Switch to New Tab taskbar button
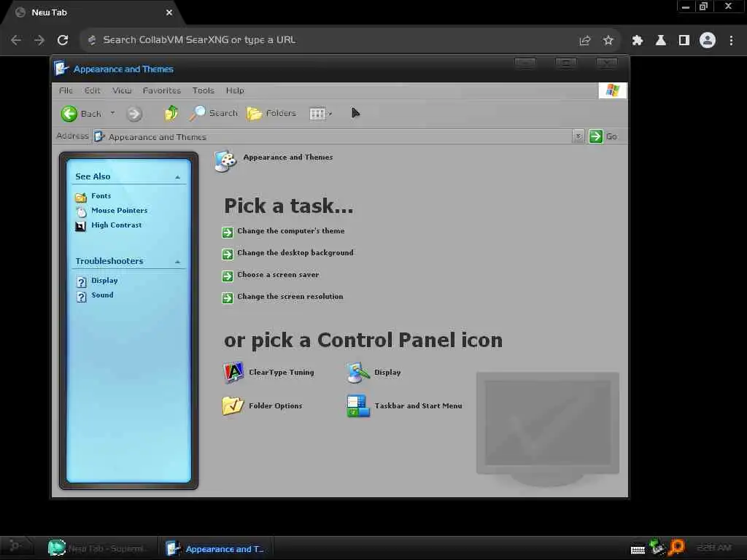This screenshot has height=560, width=747. point(100,548)
